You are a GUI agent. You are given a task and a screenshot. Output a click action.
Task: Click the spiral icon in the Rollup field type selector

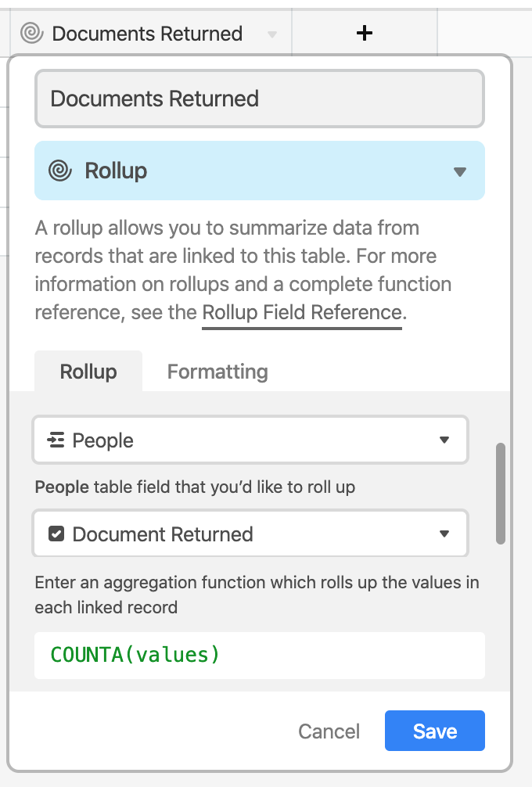[x=60, y=171]
